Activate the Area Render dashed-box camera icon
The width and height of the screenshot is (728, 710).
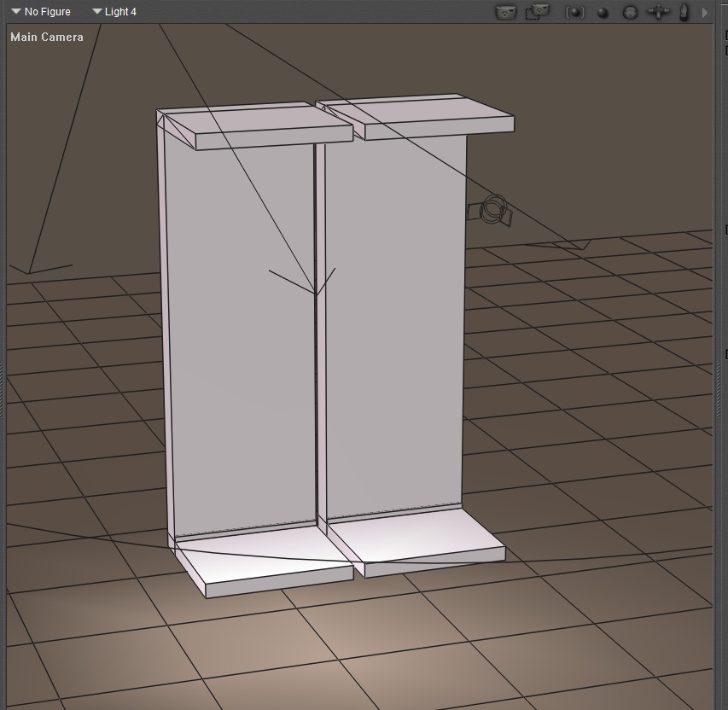(537, 12)
